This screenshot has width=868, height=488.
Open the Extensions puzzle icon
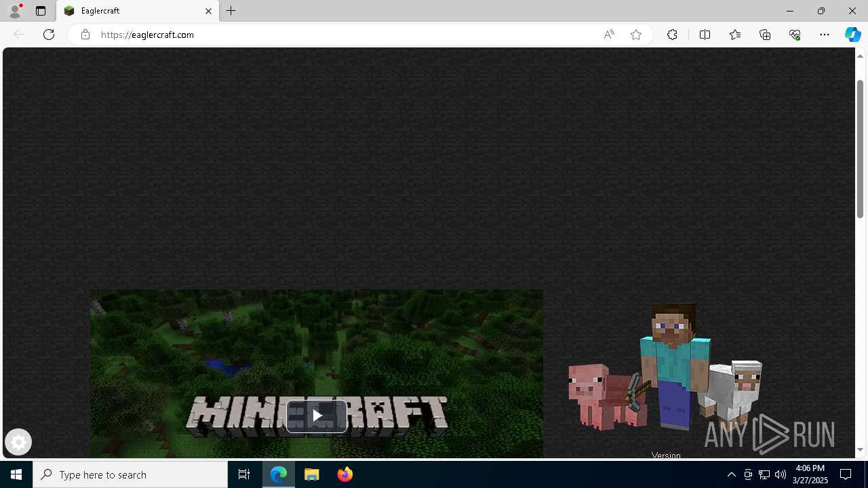click(672, 35)
